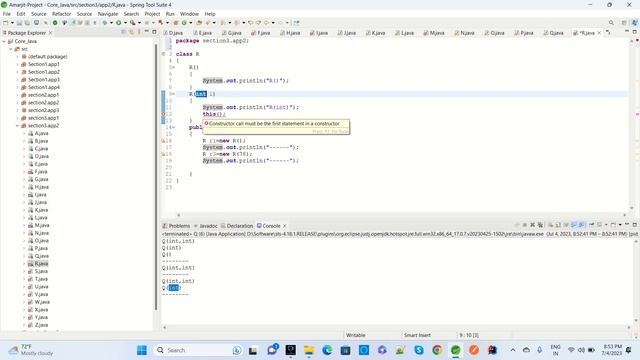Open File Explorer from the taskbar
The image size is (640, 360).
309,350
